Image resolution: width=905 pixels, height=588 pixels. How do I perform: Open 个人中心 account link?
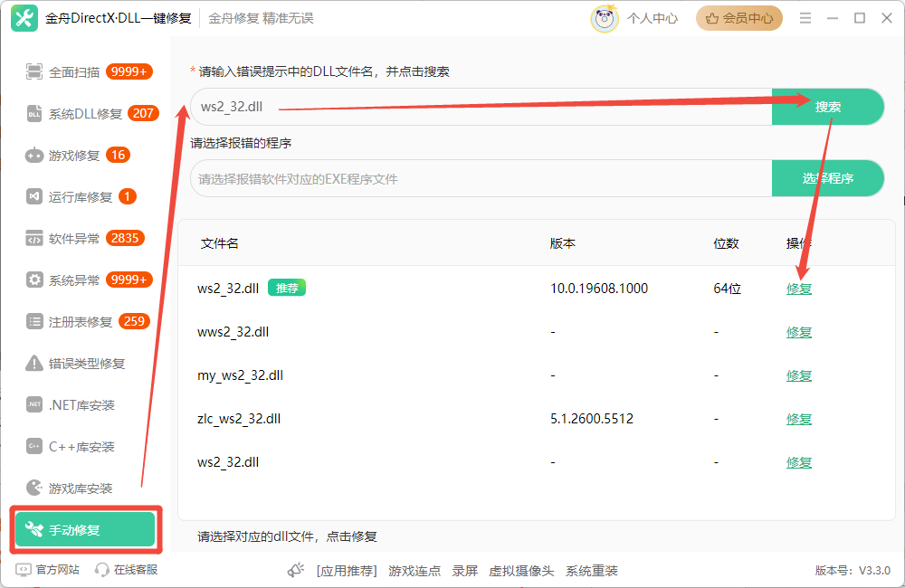click(653, 18)
